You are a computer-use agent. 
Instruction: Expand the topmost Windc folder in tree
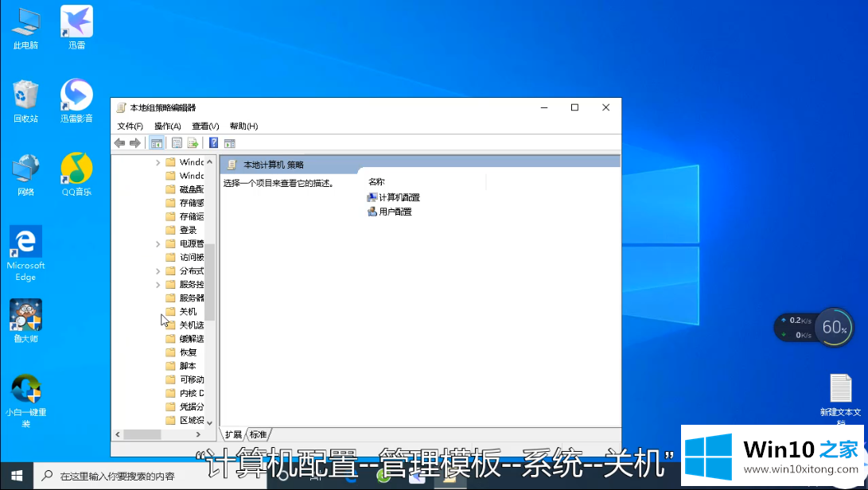(158, 162)
